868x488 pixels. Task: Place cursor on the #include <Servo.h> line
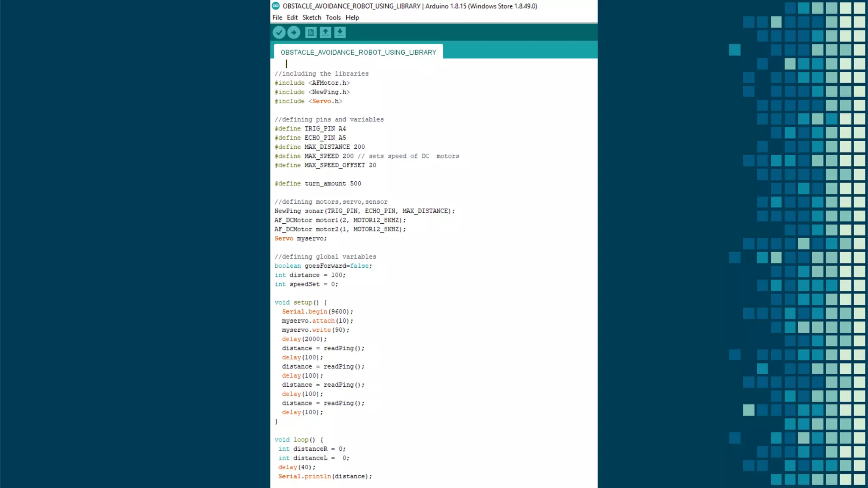click(308, 101)
